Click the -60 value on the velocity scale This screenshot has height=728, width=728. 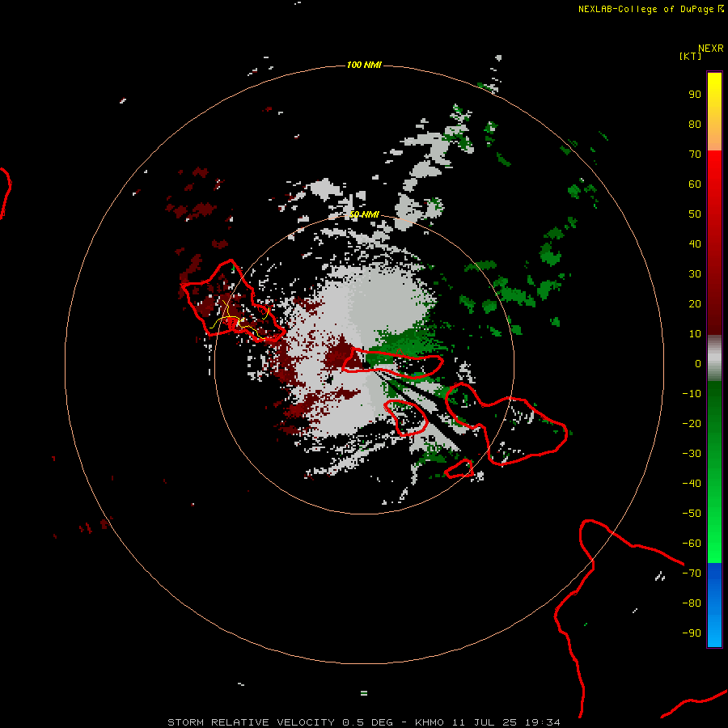(x=692, y=544)
